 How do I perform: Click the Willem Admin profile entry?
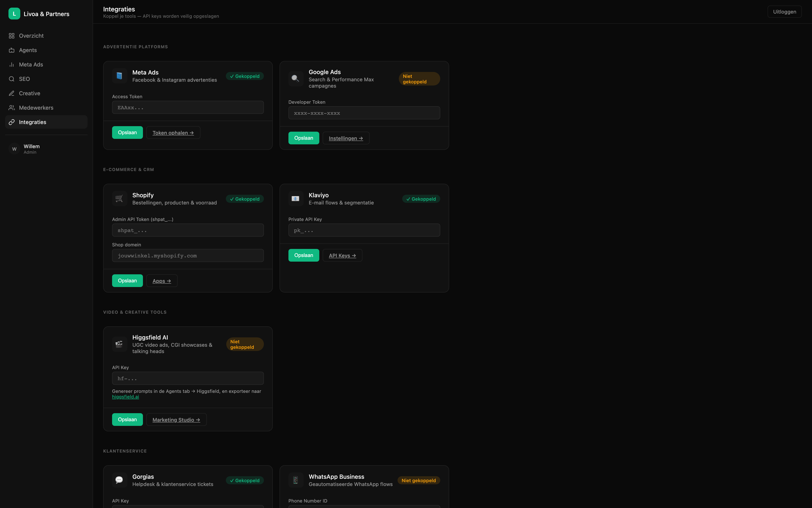[46, 149]
